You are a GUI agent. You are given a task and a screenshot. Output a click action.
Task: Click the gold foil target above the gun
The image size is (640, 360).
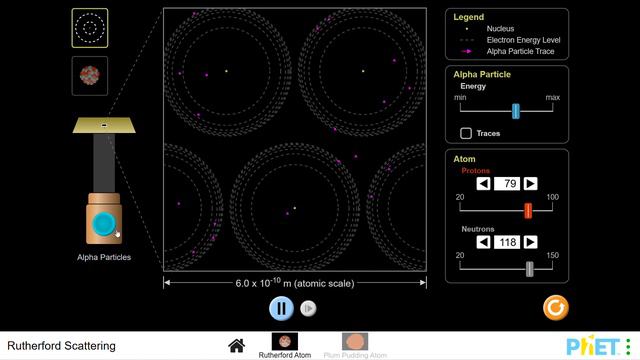(104, 125)
